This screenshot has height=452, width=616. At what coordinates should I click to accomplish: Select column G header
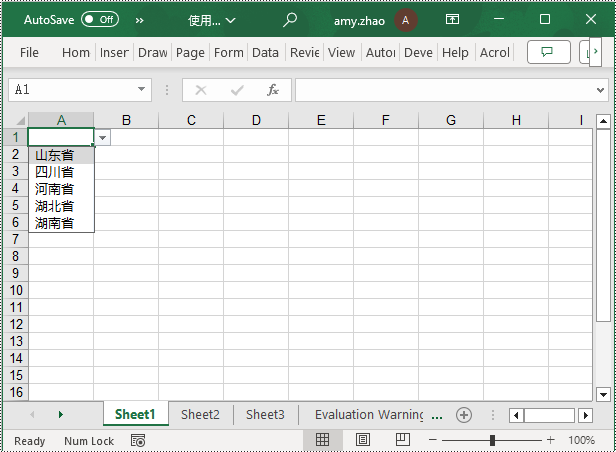(x=451, y=120)
